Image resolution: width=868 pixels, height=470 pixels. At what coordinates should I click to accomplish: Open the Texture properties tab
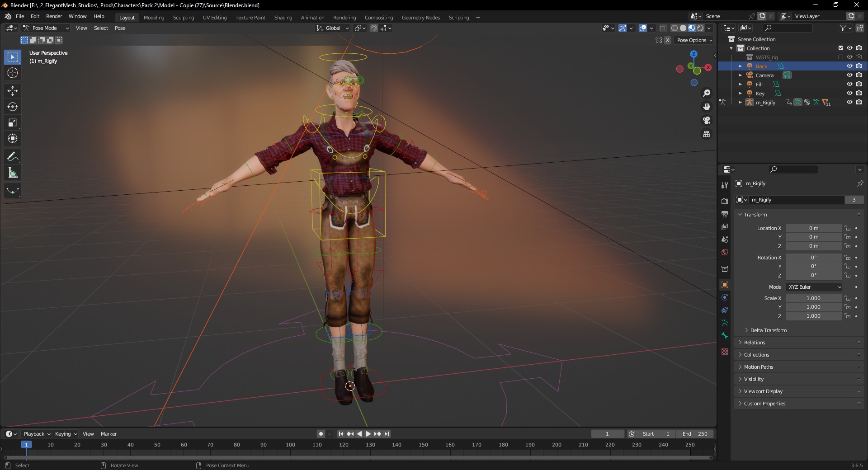(725, 352)
